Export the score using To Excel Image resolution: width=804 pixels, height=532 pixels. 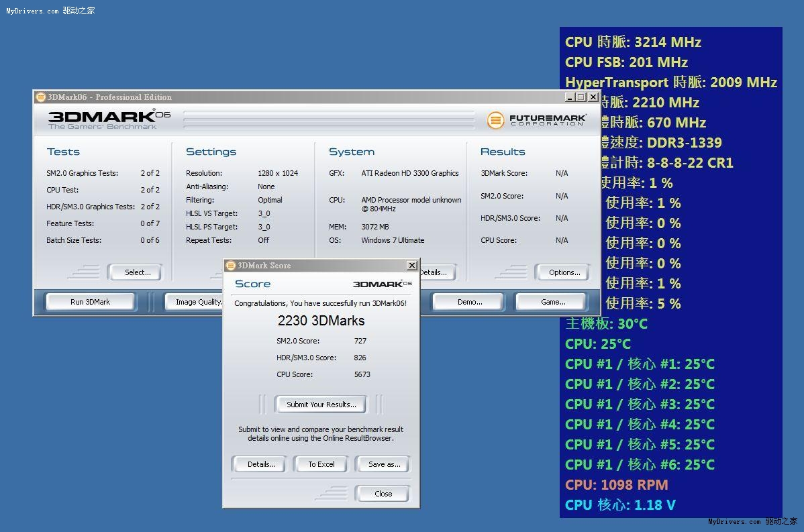click(321, 464)
